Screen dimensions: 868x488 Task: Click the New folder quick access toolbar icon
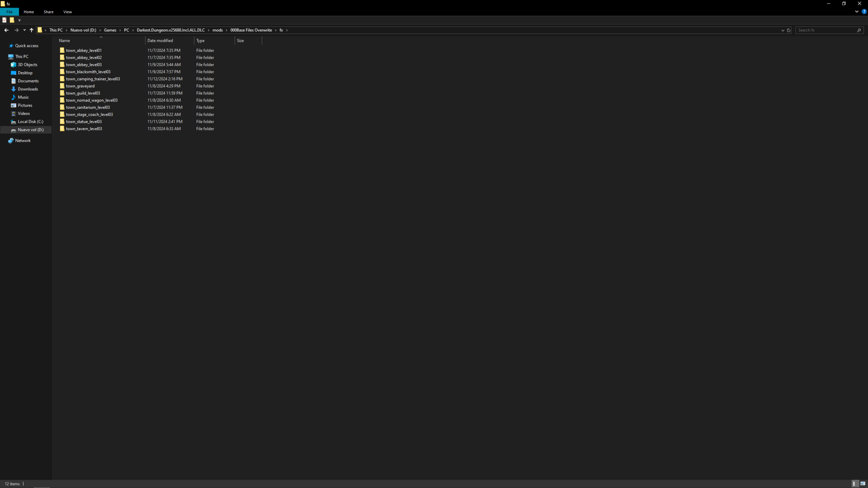[x=12, y=20]
